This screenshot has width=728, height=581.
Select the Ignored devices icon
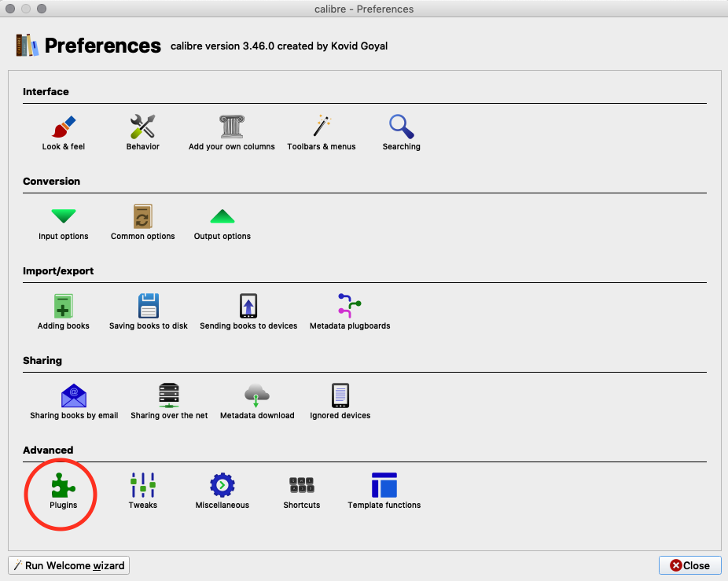tap(340, 396)
